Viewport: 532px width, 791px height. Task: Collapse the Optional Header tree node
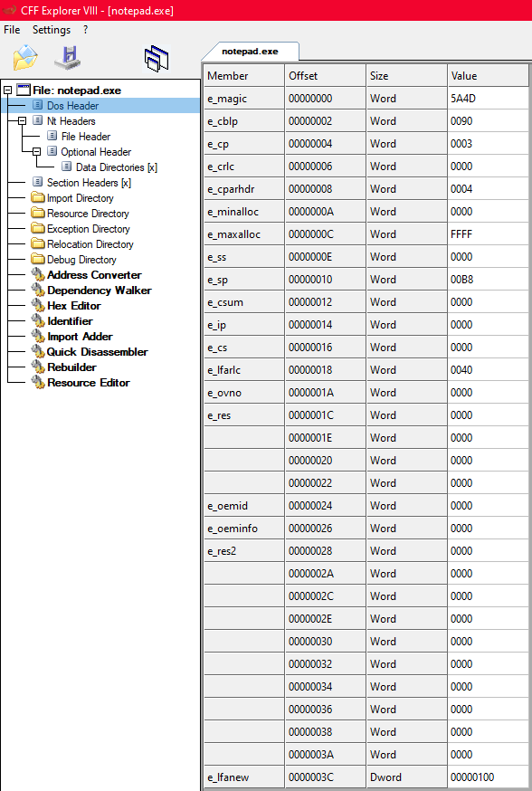click(x=36, y=152)
